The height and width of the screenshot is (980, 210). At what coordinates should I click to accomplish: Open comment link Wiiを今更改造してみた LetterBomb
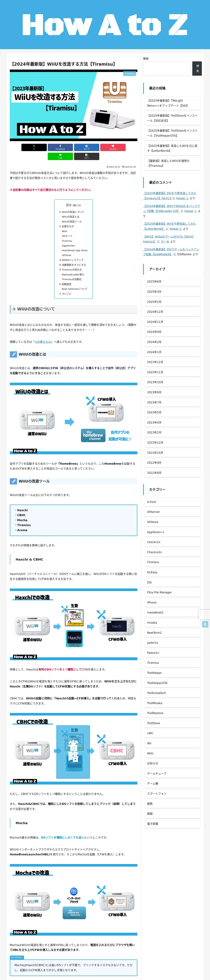[x=170, y=226]
